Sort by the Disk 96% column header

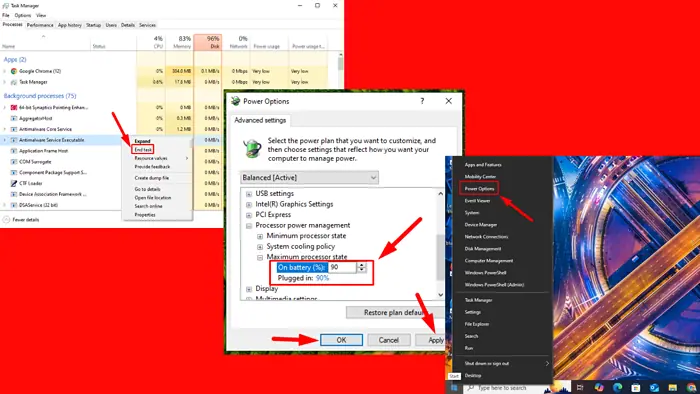coord(208,42)
